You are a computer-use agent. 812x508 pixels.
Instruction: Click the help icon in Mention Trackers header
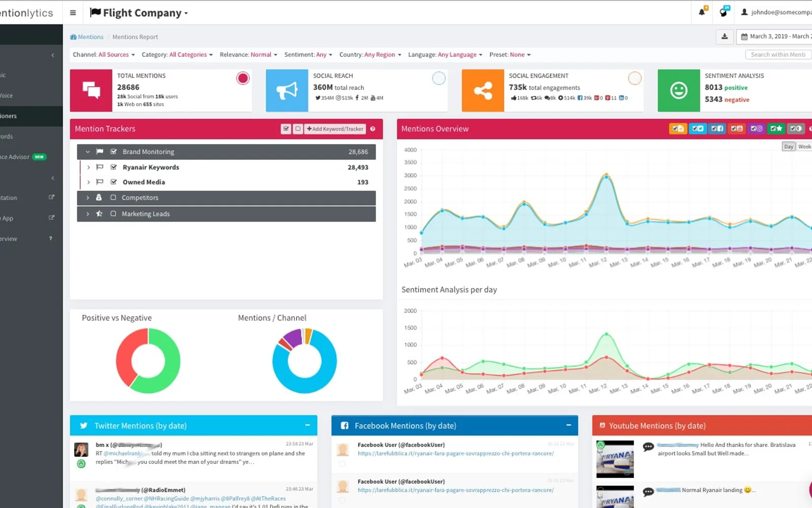373,129
